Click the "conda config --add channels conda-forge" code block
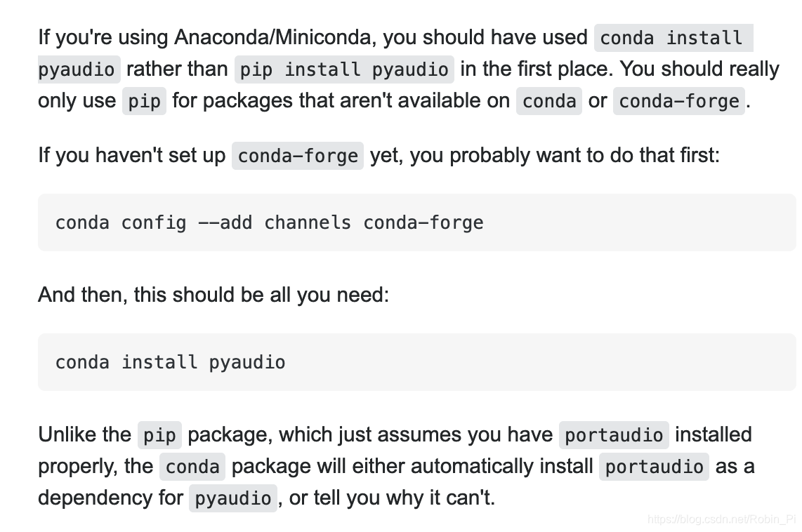802x532 pixels. [270, 222]
